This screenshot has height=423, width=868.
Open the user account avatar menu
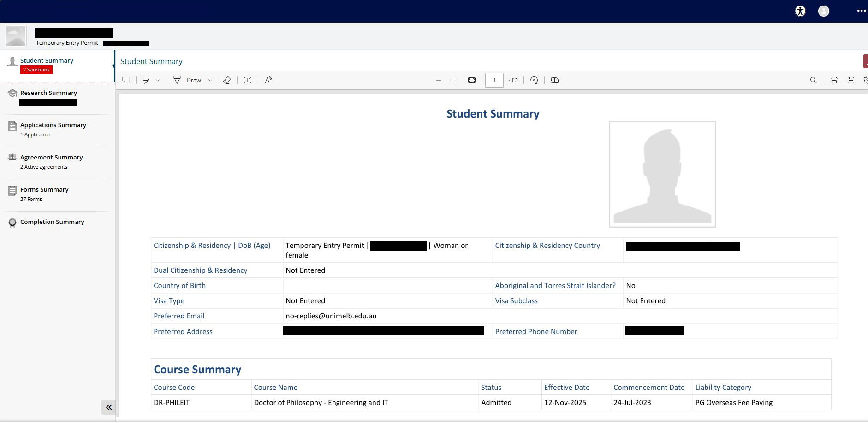tap(824, 12)
